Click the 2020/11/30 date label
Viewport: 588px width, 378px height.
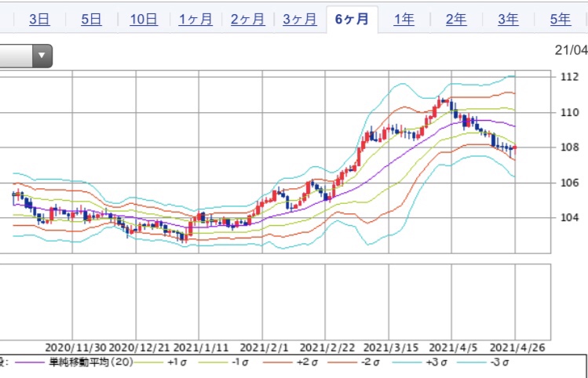point(75,347)
